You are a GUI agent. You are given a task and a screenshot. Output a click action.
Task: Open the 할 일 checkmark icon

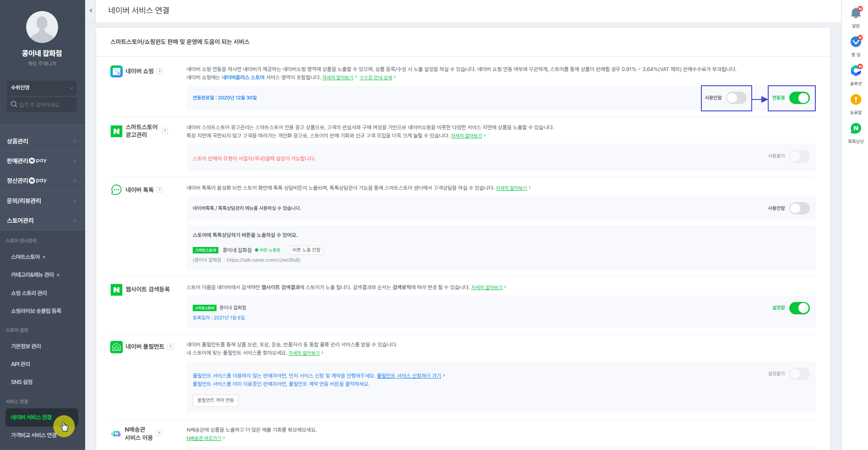(x=856, y=42)
